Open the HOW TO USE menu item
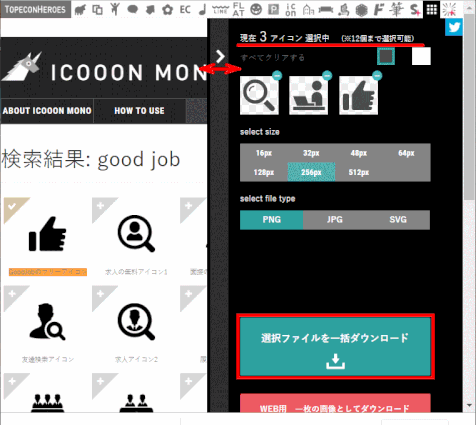This screenshot has width=476, height=425. [x=139, y=111]
